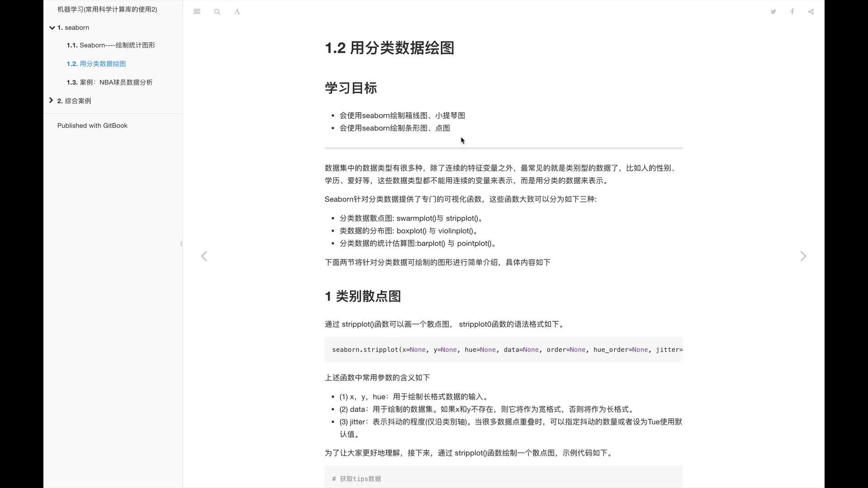Image resolution: width=868 pixels, height=488 pixels.
Task: Click the (1) x, y, hue parameter item
Action: click(415, 397)
